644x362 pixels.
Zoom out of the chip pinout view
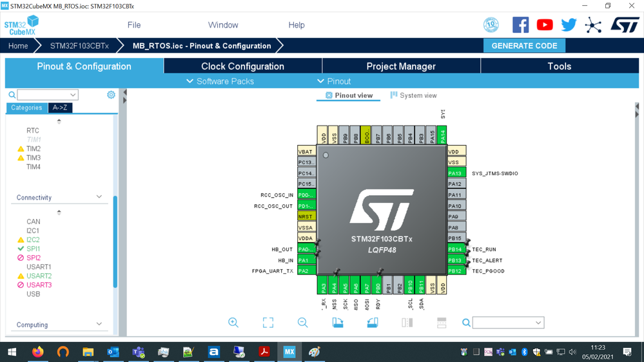[303, 323]
